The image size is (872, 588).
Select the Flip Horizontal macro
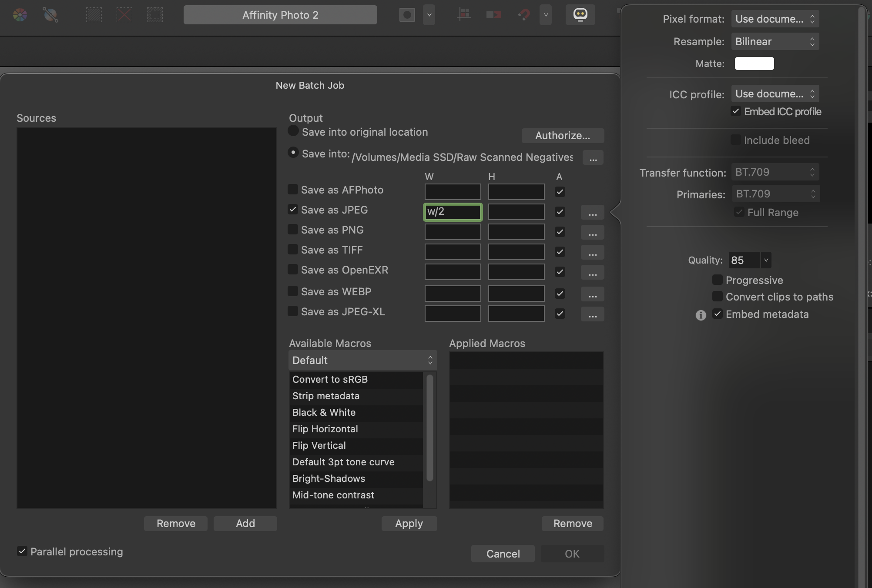(x=356, y=429)
